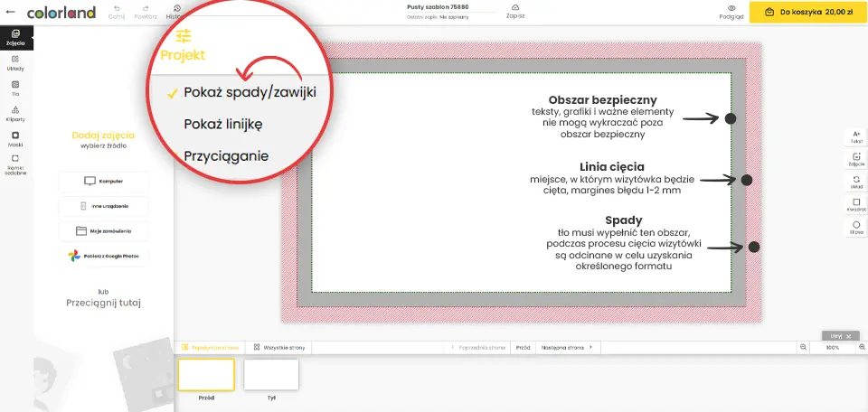868x412 pixels.
Task: Hide the page strip with Ukryj
Action: [840, 336]
